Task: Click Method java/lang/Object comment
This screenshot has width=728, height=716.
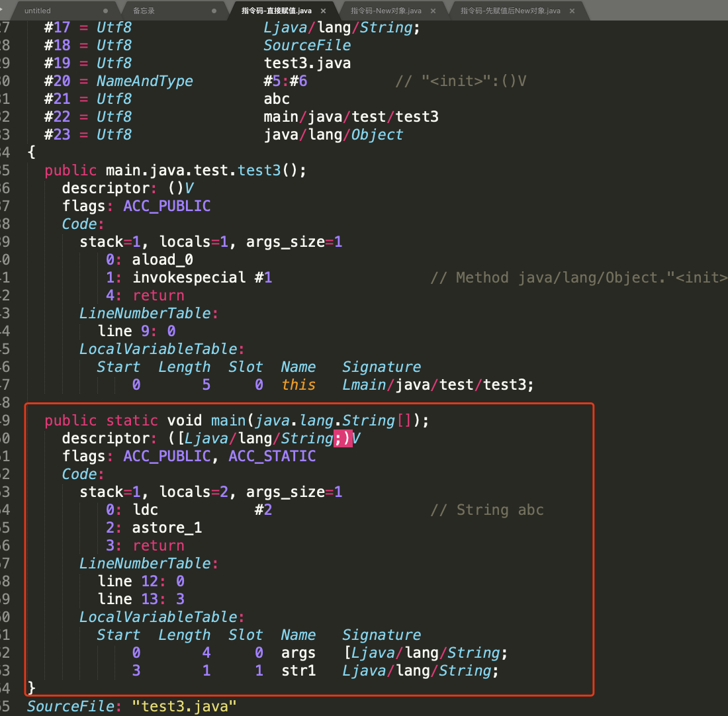Action: [x=578, y=277]
